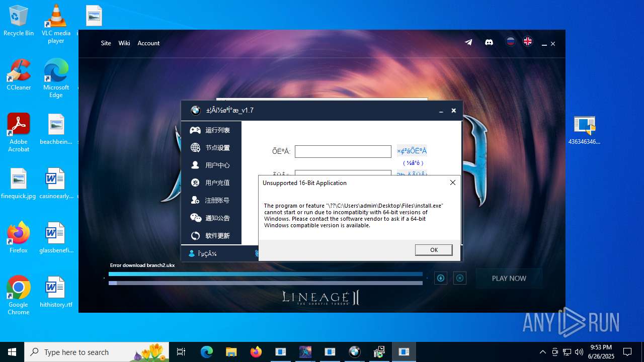Open Windows Start menu
This screenshot has width=644, height=362.
tap(12, 352)
